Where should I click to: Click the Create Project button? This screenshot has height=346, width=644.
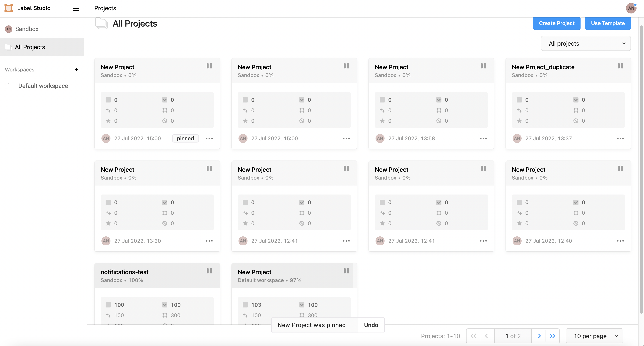(557, 23)
